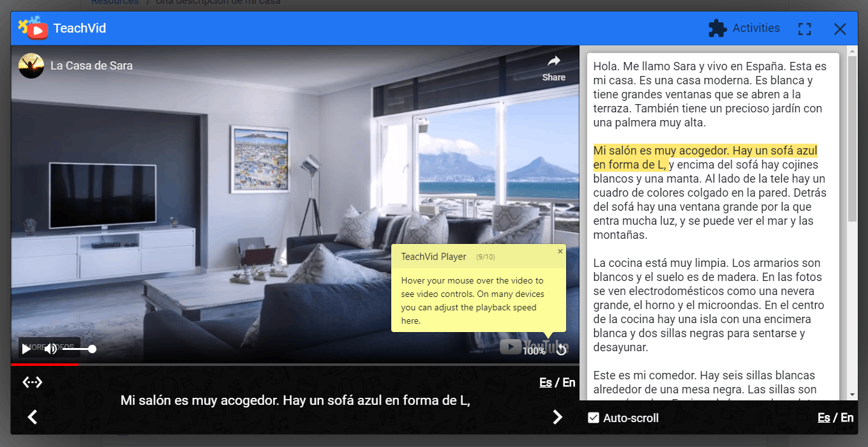Advance to the next subtitle line
The height and width of the screenshot is (447, 868).
coord(557,416)
